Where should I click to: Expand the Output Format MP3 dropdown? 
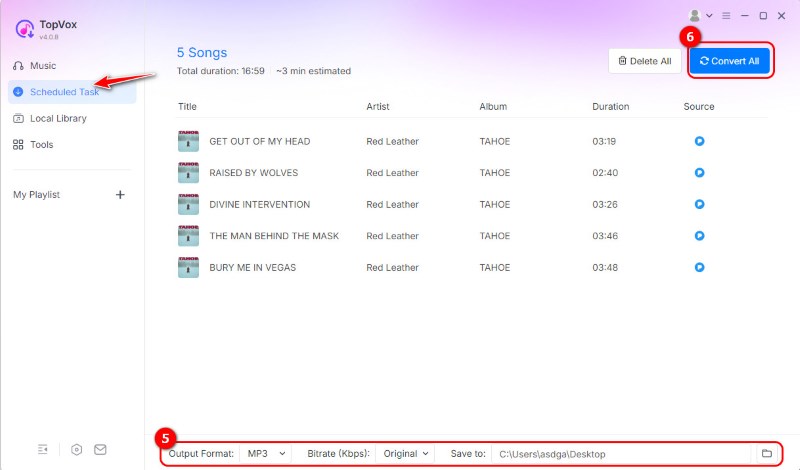(266, 453)
